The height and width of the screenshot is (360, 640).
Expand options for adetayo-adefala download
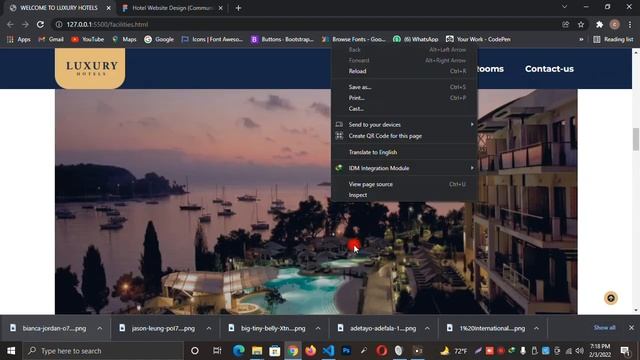point(427,328)
